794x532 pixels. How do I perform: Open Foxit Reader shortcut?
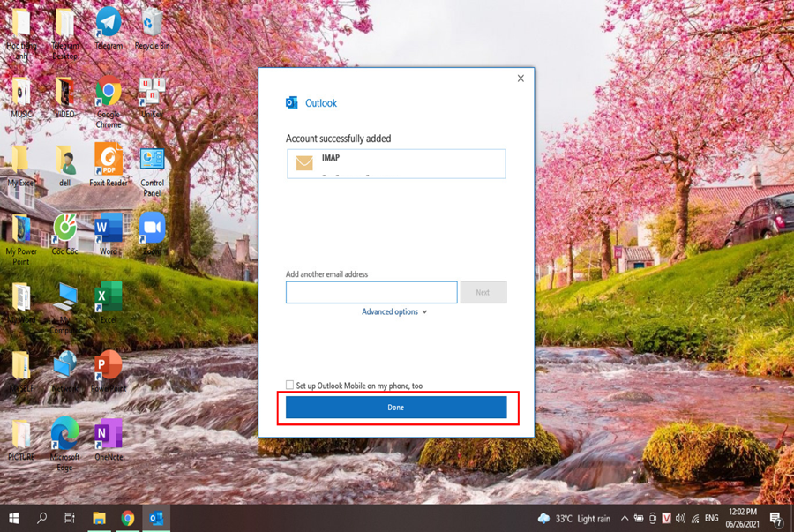(109, 161)
